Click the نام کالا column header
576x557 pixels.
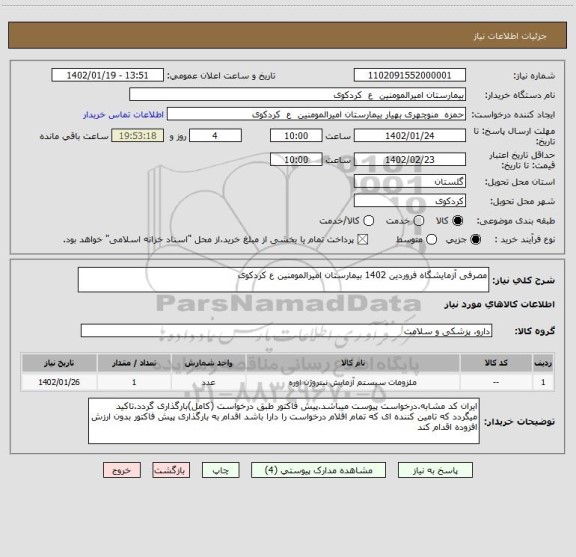pyautogui.click(x=353, y=363)
